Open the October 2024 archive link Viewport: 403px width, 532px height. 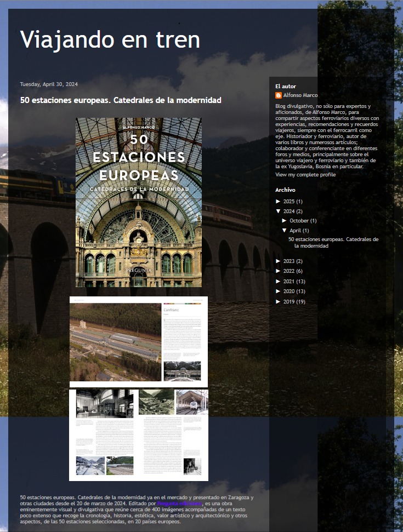pos(299,221)
